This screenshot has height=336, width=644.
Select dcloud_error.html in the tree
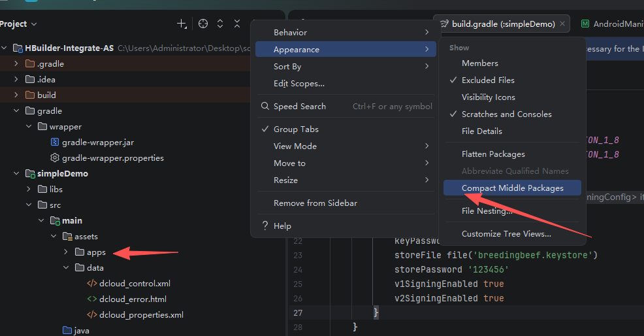[x=133, y=299]
